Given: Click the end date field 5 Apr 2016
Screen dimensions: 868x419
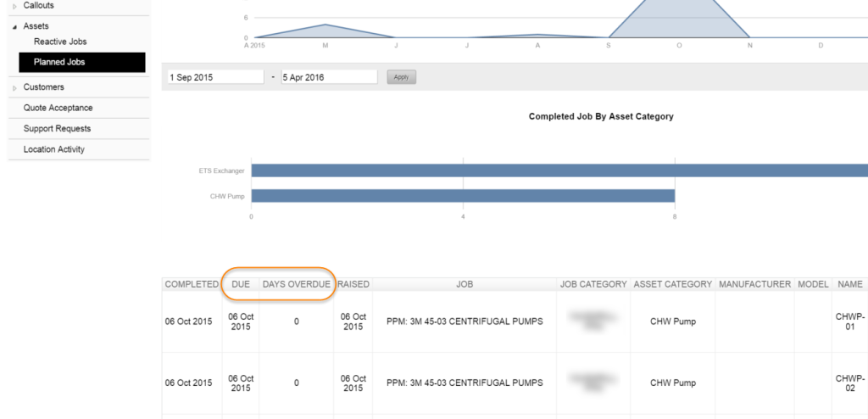Looking at the screenshot, I should (x=329, y=77).
